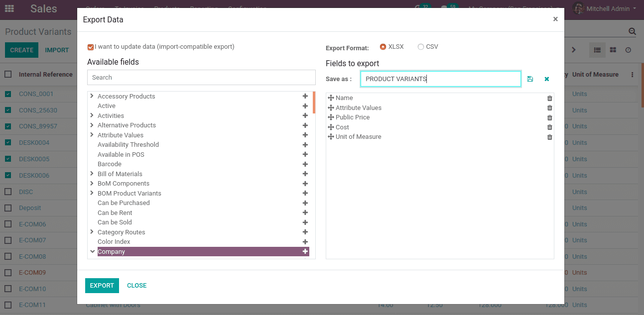Switch to list view icon
Image resolution: width=644 pixels, height=315 pixels.
click(x=597, y=50)
